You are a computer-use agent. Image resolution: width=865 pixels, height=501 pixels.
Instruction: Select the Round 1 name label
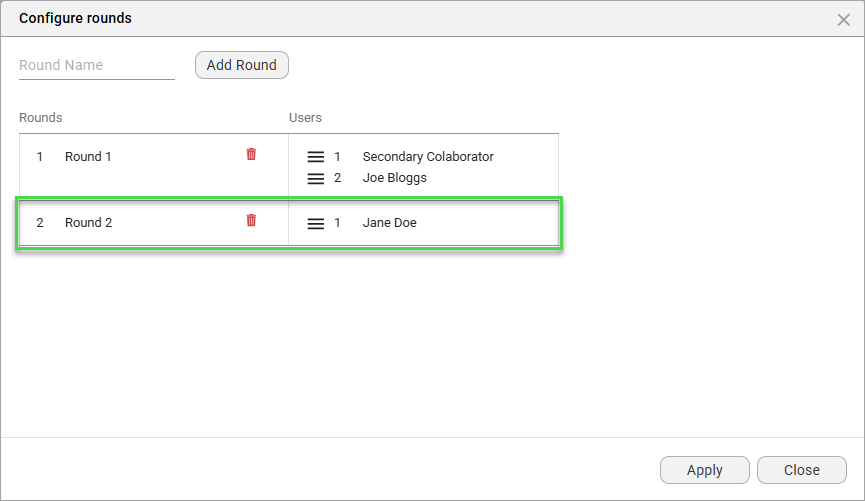[89, 157]
